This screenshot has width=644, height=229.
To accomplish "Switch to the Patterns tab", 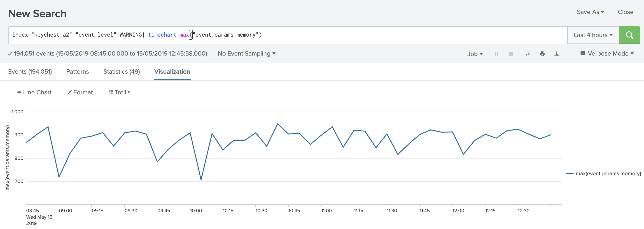I will pyautogui.click(x=77, y=72).
